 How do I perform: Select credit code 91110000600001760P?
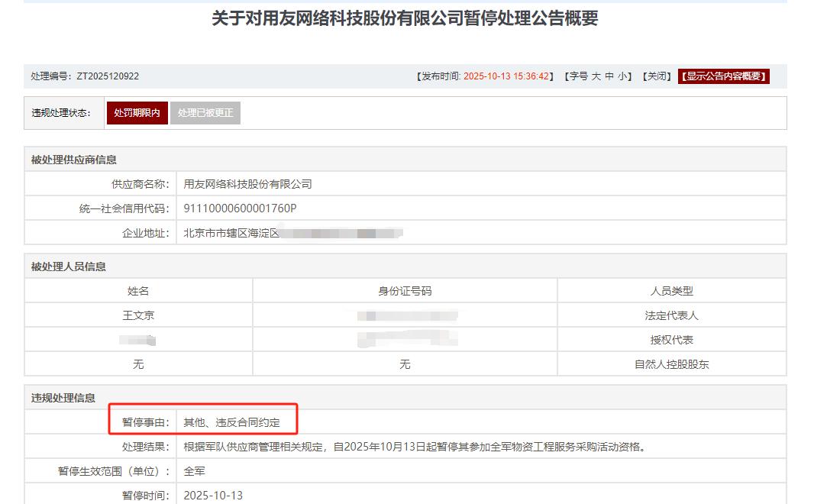pos(240,208)
